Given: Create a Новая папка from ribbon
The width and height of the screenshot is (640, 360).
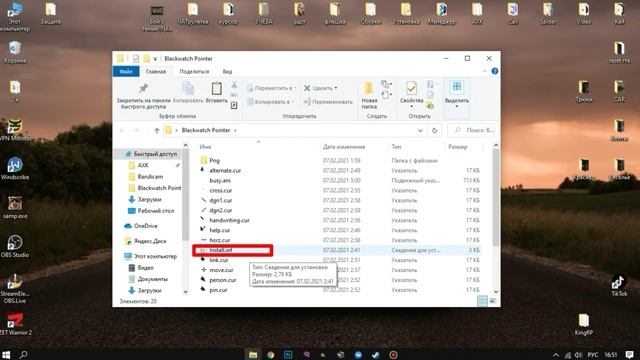Looking at the screenshot, I should (x=369, y=95).
